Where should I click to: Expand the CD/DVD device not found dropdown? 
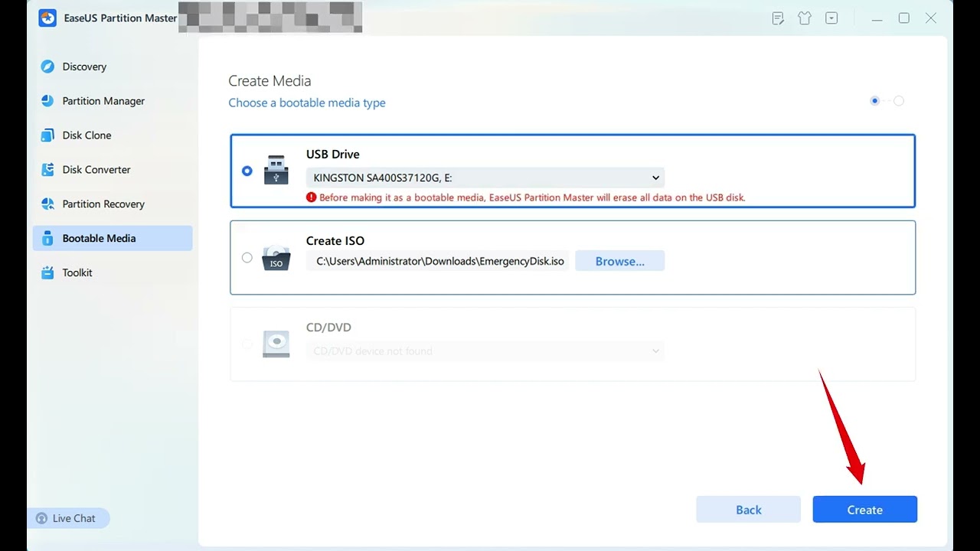[x=485, y=351]
